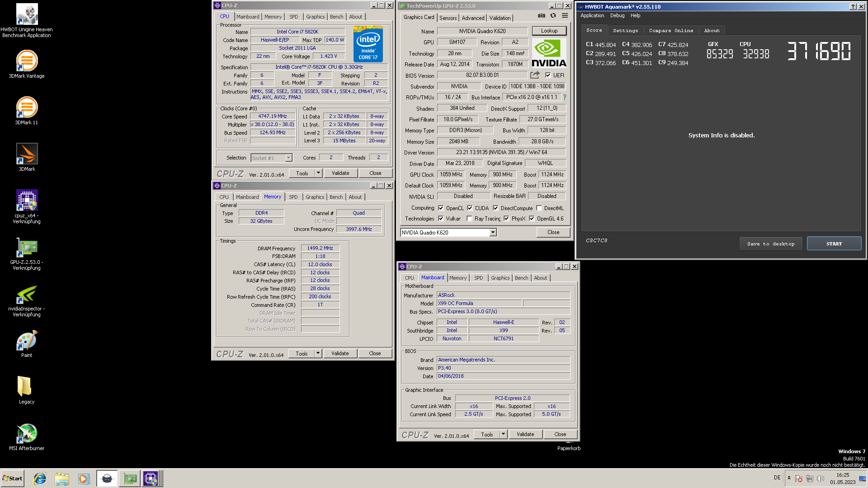The image size is (868, 488).
Task: Switch to the Sensors tab in GPU-Z
Action: (x=448, y=18)
